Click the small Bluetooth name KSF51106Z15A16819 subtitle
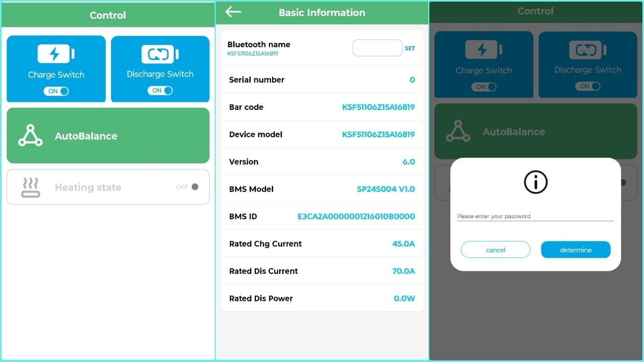The height and width of the screenshot is (362, 644). [x=253, y=54]
